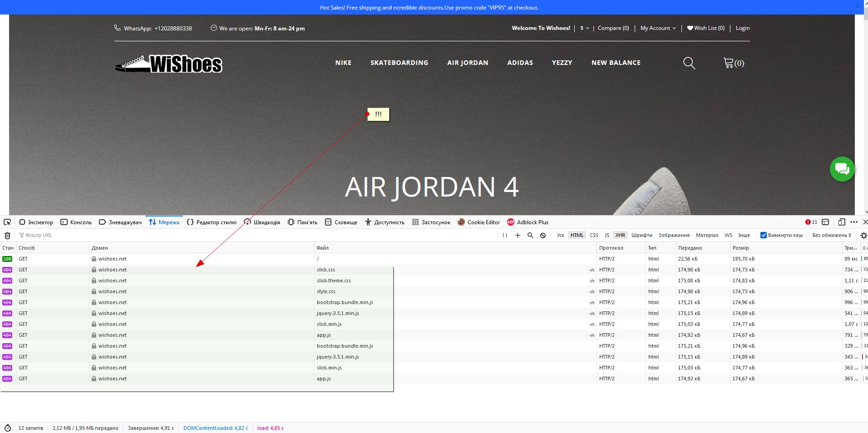
Task: Open Compare (0) link
Action: click(613, 28)
